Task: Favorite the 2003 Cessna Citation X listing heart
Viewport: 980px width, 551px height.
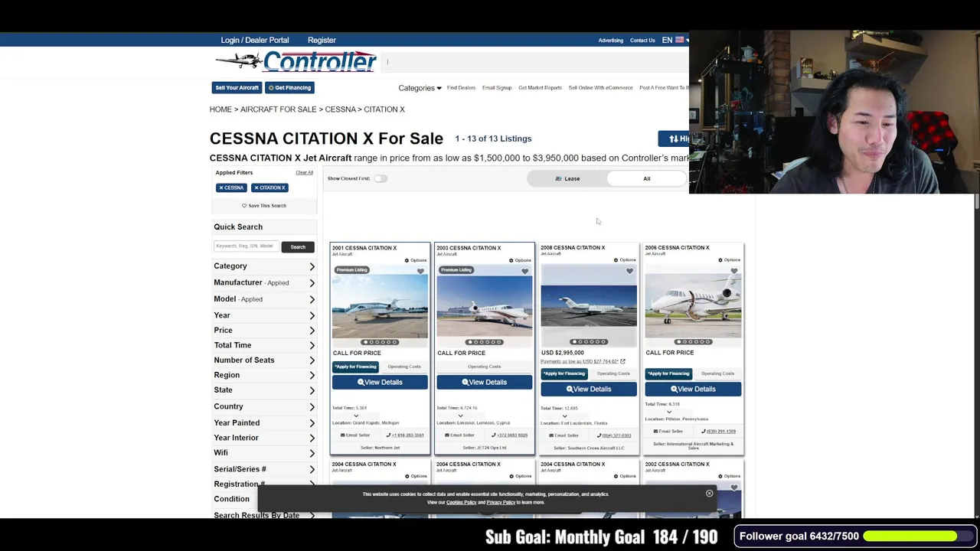Action: click(x=524, y=271)
